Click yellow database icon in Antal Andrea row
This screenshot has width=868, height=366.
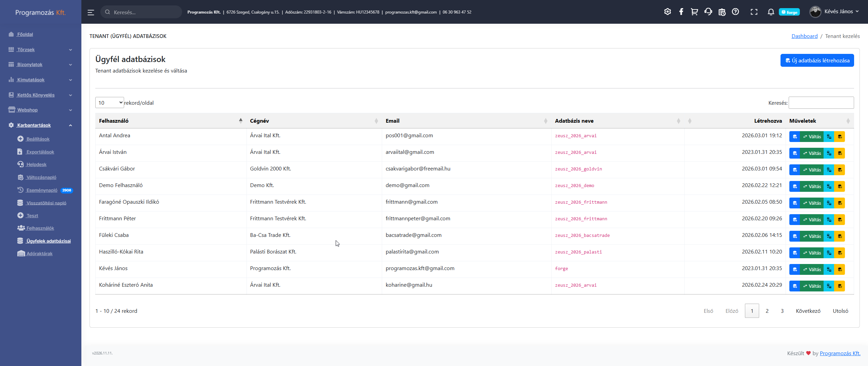(840, 137)
